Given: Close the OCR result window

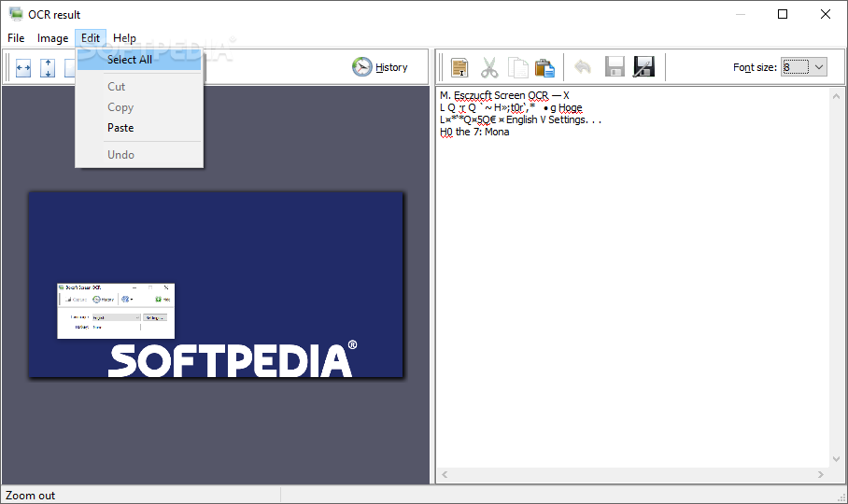Looking at the screenshot, I should [x=826, y=14].
